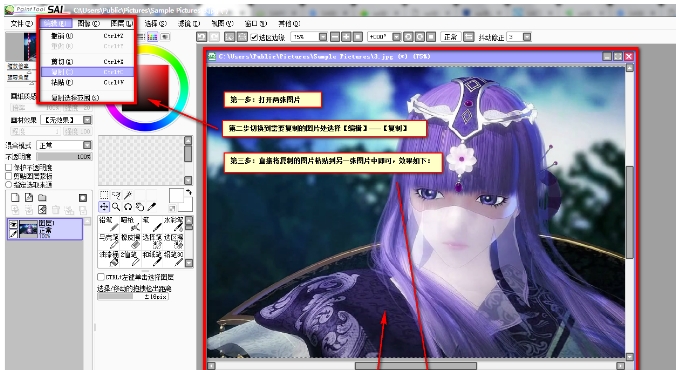Expand the zoom 75% dropdown
This screenshot has height=370, width=676.
click(323, 37)
